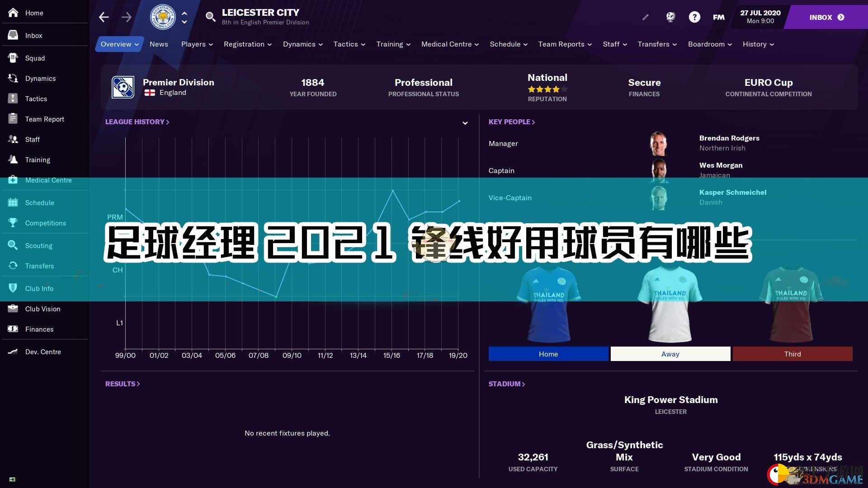
Task: Click the Training cone icon
Action: tap(13, 160)
